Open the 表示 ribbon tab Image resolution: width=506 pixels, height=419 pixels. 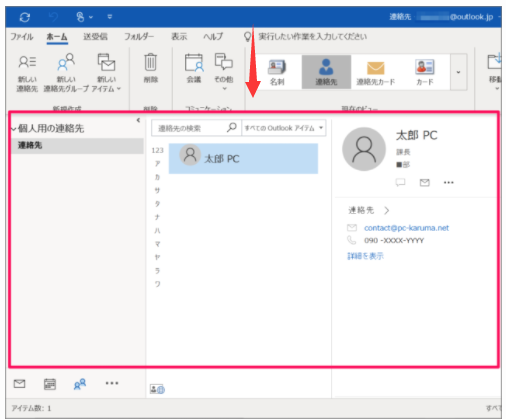(x=179, y=36)
